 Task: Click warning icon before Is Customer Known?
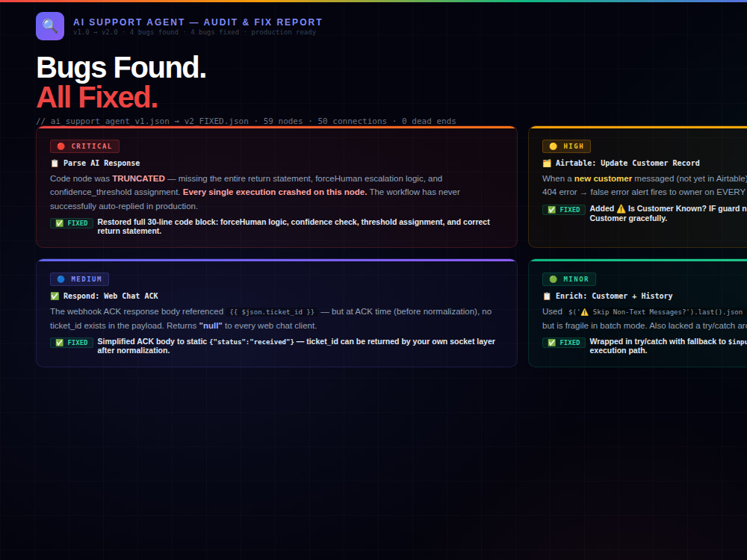(621, 208)
